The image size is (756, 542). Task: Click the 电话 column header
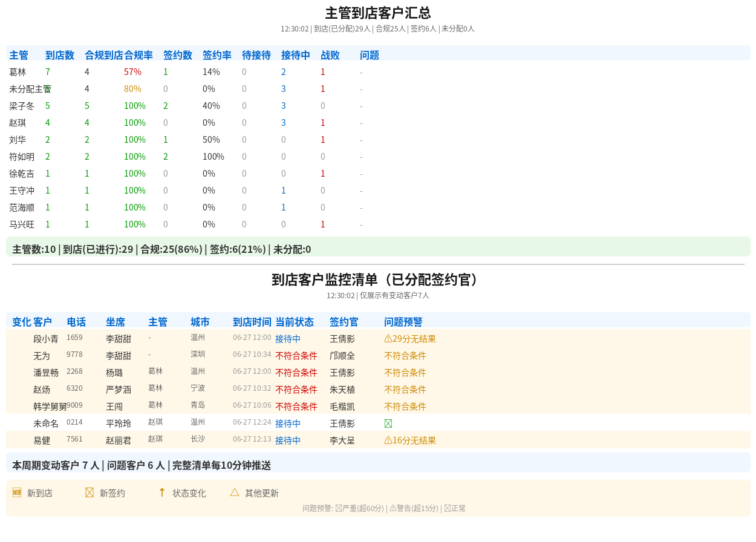pos(76,322)
